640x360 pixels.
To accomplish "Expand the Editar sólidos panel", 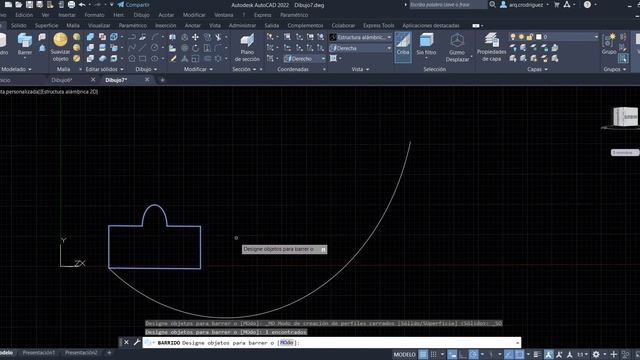I will point(104,69).
